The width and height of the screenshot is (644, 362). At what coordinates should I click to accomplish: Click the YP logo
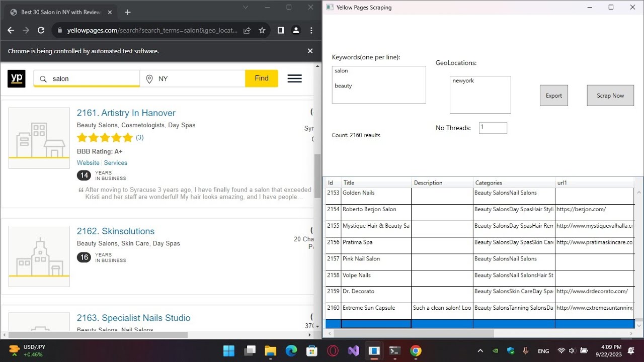point(17,78)
